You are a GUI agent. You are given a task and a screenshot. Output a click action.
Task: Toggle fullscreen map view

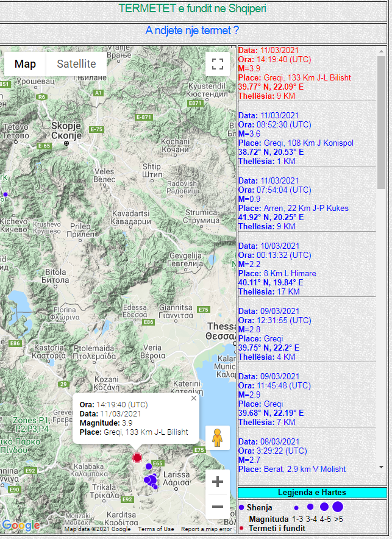(217, 64)
